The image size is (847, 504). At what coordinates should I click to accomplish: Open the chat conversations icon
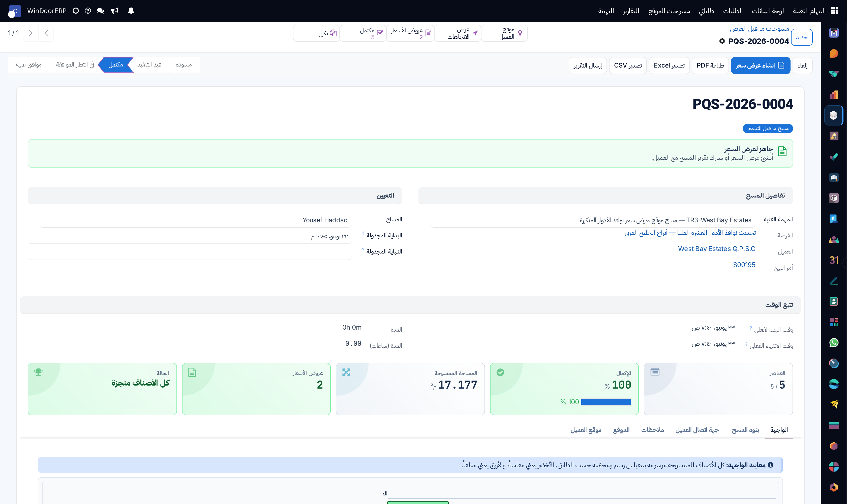(100, 11)
